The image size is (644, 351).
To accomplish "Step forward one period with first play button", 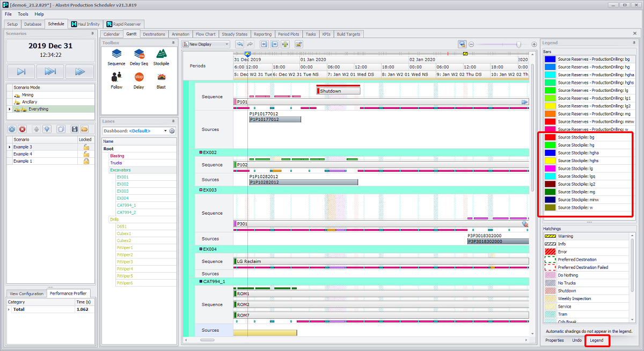I will (x=21, y=71).
